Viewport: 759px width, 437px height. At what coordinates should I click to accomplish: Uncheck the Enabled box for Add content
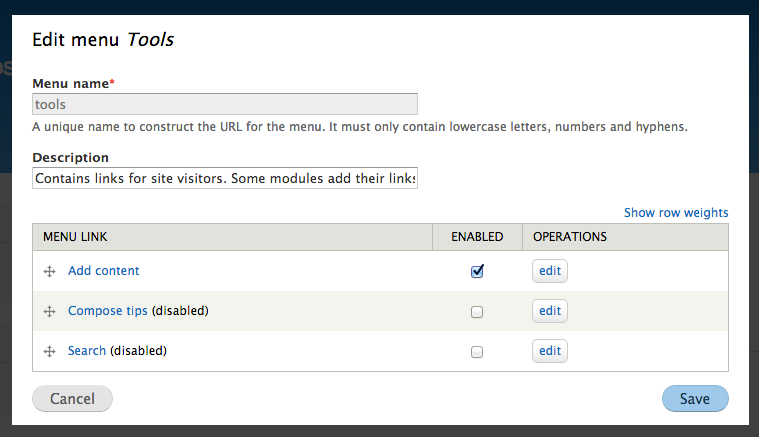click(477, 271)
